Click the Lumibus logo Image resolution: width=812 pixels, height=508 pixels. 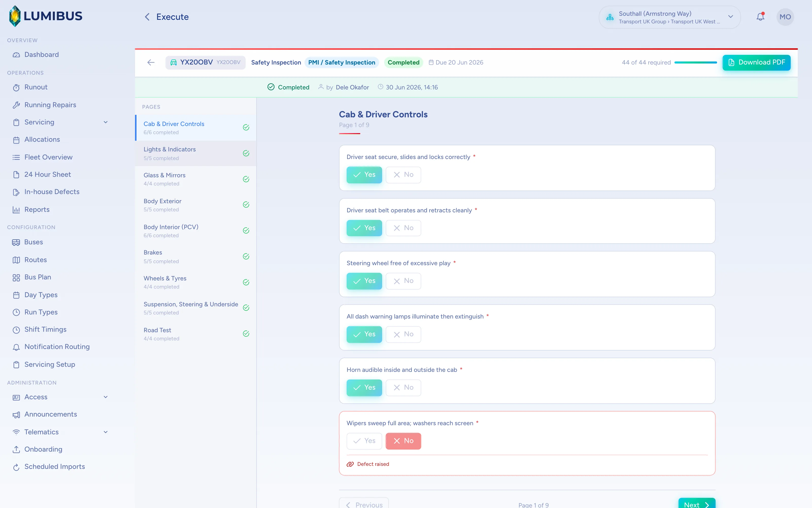tap(45, 16)
